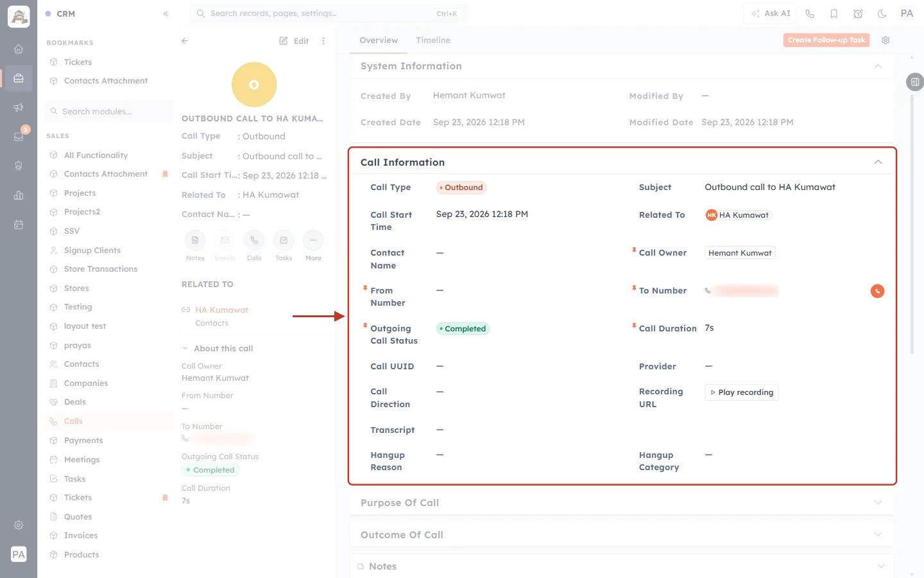Open the inbox icon with notification badge

tap(19, 136)
